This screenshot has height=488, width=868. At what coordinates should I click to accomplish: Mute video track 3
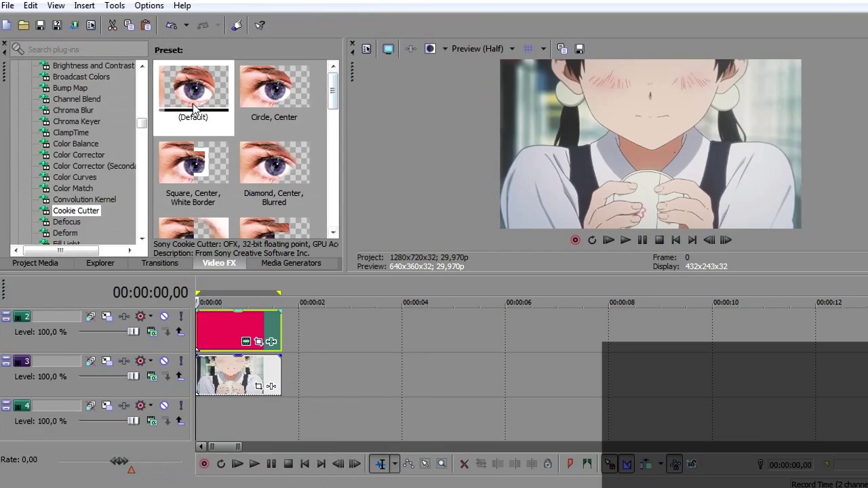click(x=164, y=361)
